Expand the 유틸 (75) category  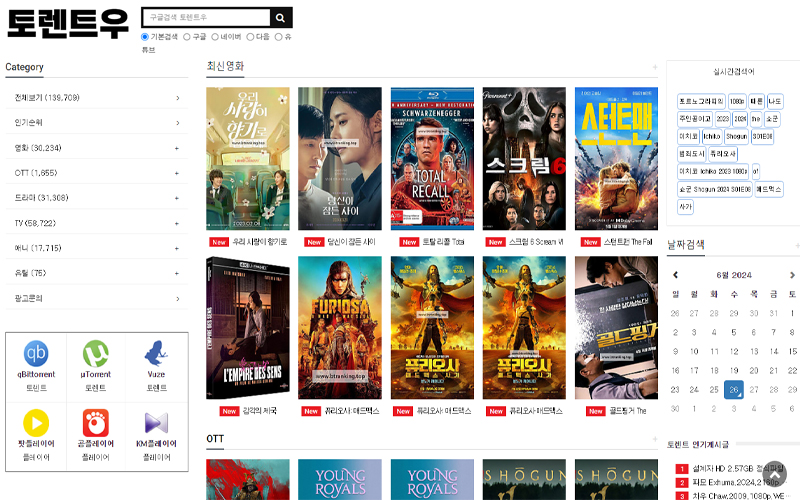pyautogui.click(x=177, y=273)
